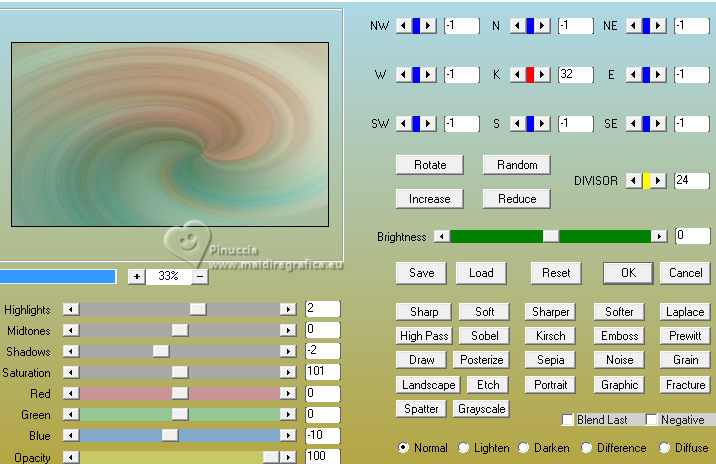The height and width of the screenshot is (464, 716).
Task: Click the DIVISOR right arrow stepper
Action: 658,181
